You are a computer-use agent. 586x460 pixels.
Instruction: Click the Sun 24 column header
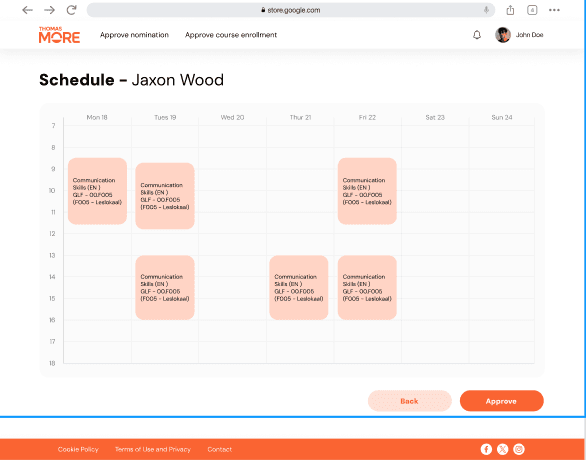(502, 117)
